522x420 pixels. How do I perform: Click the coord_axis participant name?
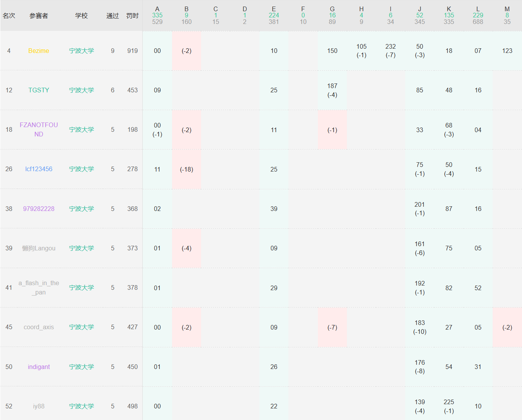(x=39, y=327)
